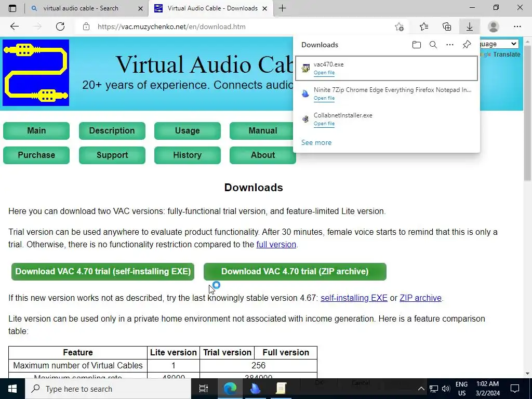This screenshot has height=399, width=532.
Task: Open Microsoft Edge from the taskbar
Action: [x=230, y=389]
